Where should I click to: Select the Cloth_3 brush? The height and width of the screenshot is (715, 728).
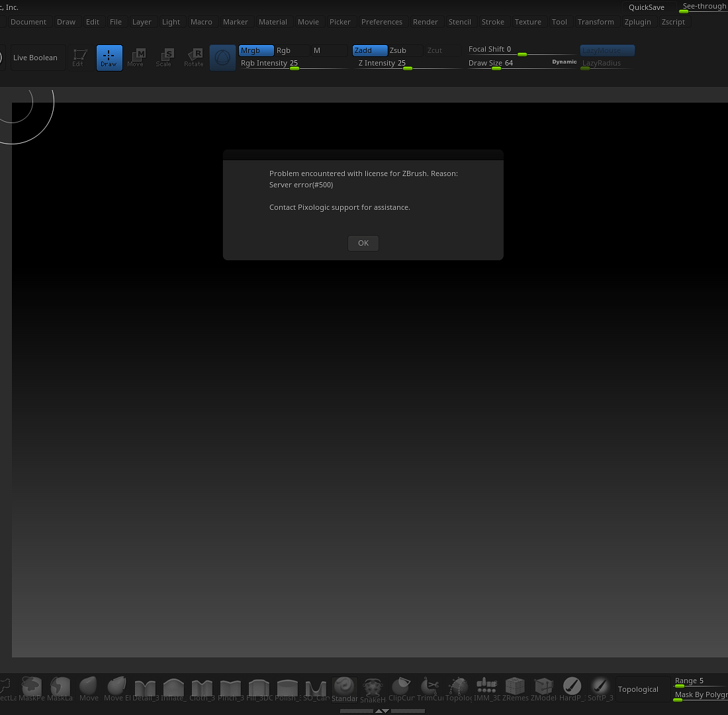[x=202, y=689]
